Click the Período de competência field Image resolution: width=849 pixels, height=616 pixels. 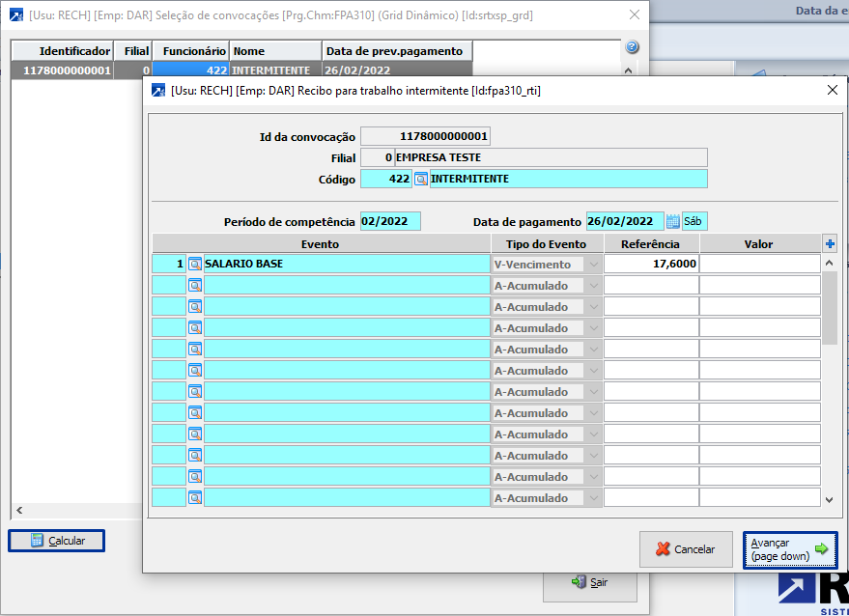[x=390, y=221]
